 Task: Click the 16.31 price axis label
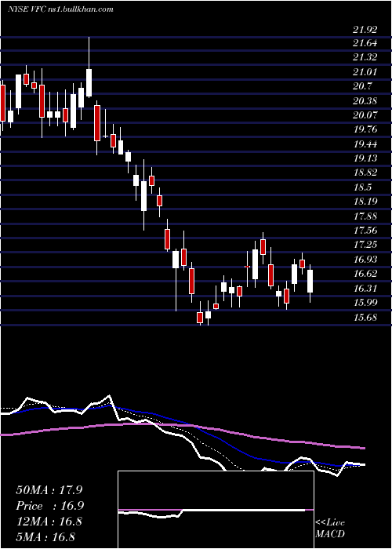pos(365,289)
